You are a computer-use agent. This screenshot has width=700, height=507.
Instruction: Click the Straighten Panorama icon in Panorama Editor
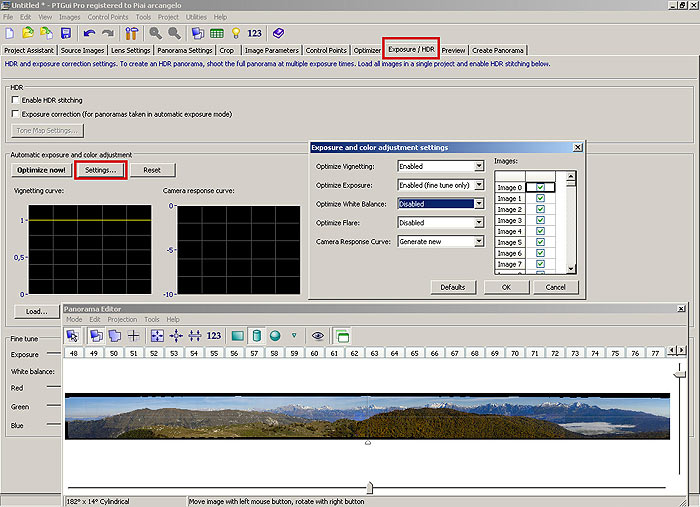point(195,336)
